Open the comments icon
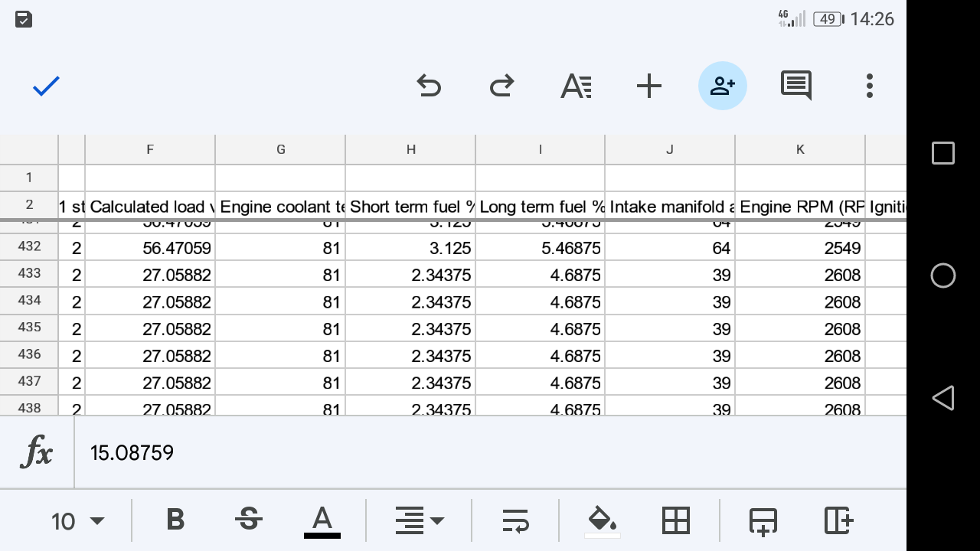Viewport: 980px width, 551px height. pyautogui.click(x=796, y=86)
